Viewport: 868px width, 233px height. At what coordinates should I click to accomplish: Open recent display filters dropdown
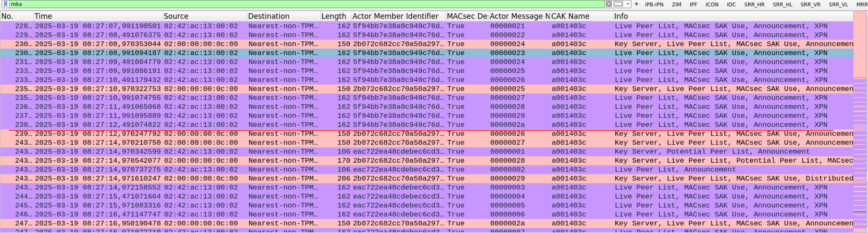[x=628, y=4]
